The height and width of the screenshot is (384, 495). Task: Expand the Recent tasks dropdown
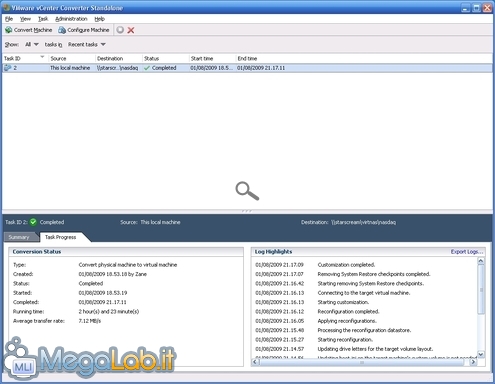click(87, 44)
